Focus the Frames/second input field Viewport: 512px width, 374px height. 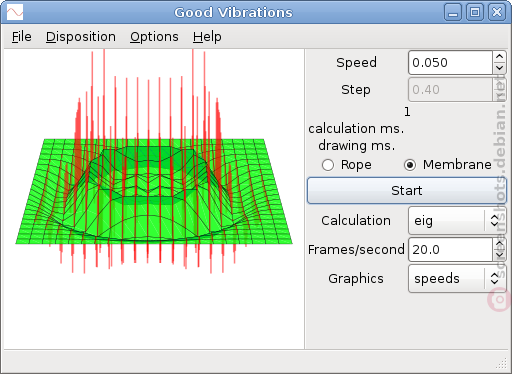pos(450,250)
